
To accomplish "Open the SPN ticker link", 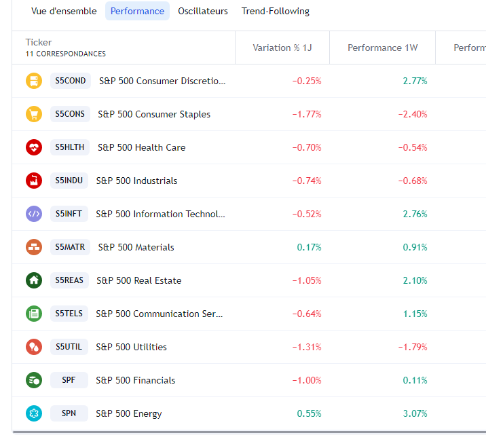I will point(69,413).
